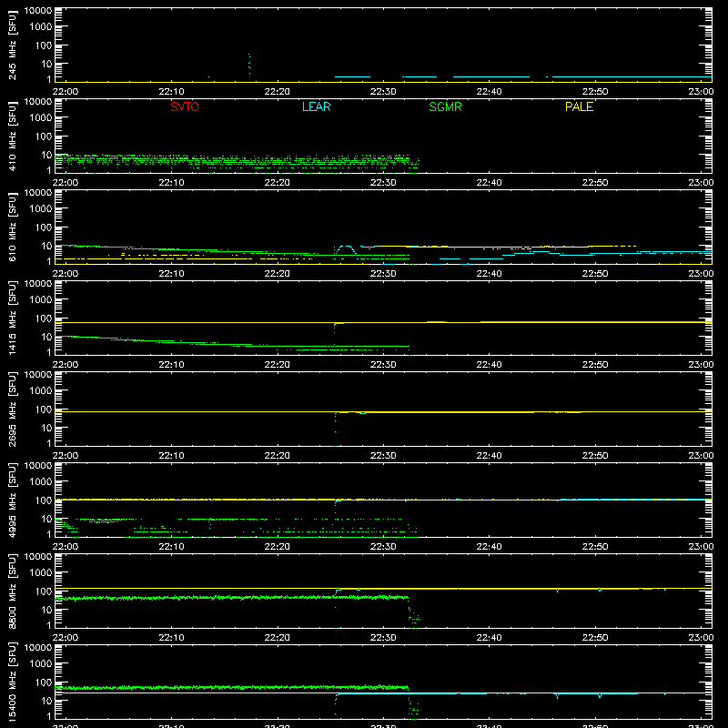728x728 pixels.
Task: Click 22:10 under the 2695 MHz panel
Action: coord(171,456)
